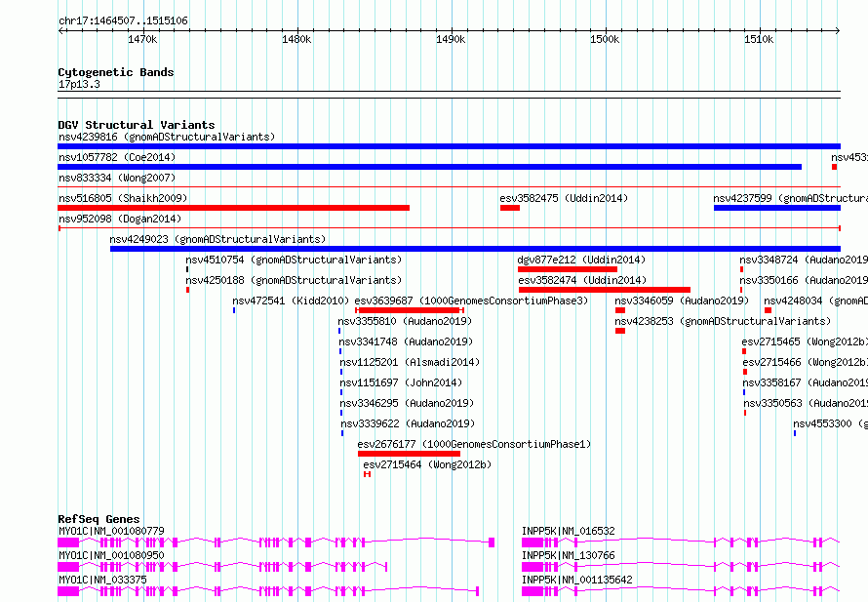The height and width of the screenshot is (602, 868).
Task: Open the nsv3339622 (Audano2019) label
Action: 408,423
